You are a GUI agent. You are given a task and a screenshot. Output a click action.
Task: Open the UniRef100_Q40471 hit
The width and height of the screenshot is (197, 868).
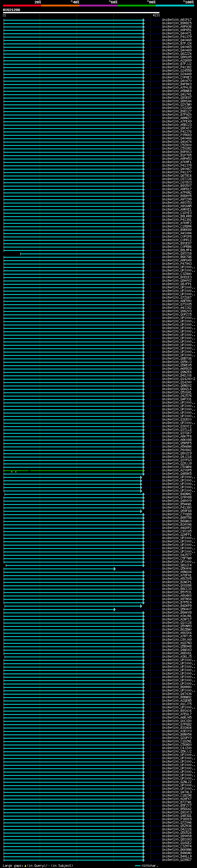(x=177, y=33)
